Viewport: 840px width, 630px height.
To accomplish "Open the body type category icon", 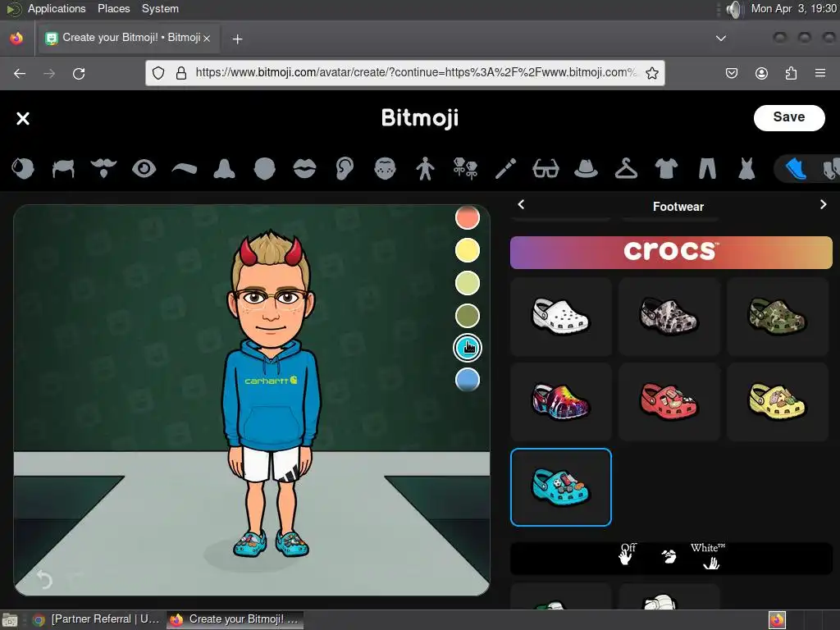I will click(x=425, y=168).
